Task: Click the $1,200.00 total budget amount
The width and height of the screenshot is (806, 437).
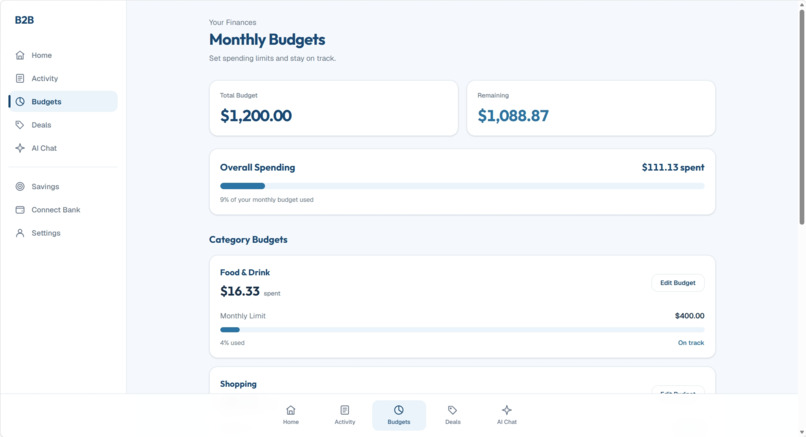Action: click(x=256, y=116)
